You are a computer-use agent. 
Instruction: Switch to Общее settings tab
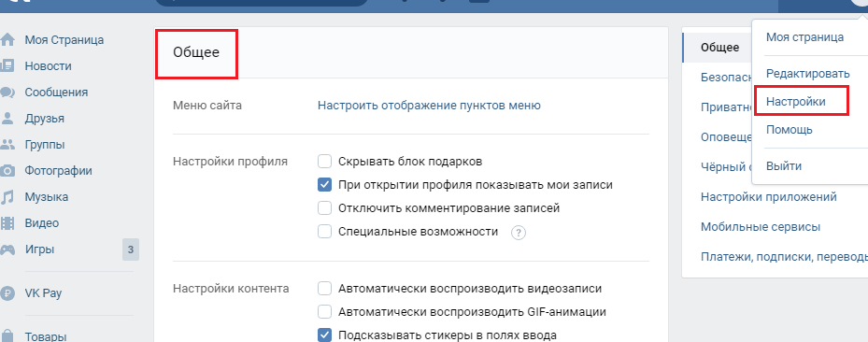click(719, 47)
